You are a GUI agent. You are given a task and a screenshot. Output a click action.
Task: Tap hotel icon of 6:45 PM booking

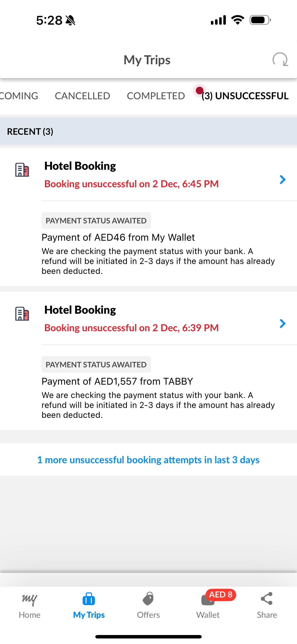tap(22, 170)
